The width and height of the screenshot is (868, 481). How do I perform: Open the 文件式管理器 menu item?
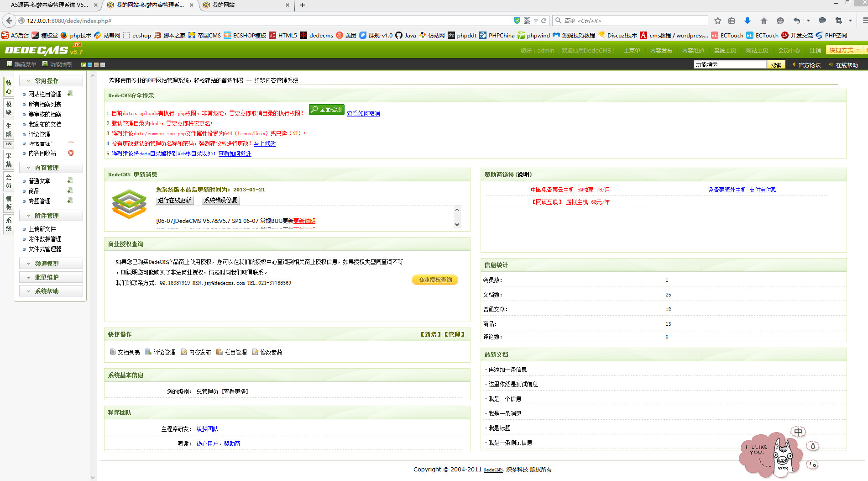point(45,249)
